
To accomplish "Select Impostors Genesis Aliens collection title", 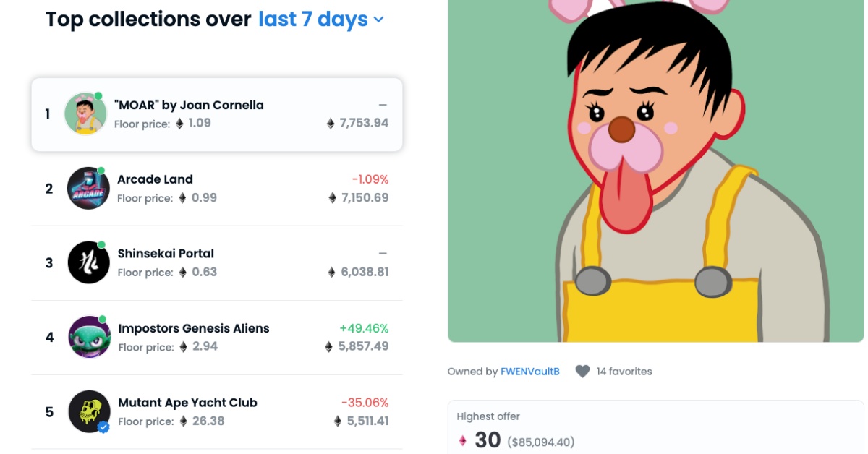I will pyautogui.click(x=193, y=328).
